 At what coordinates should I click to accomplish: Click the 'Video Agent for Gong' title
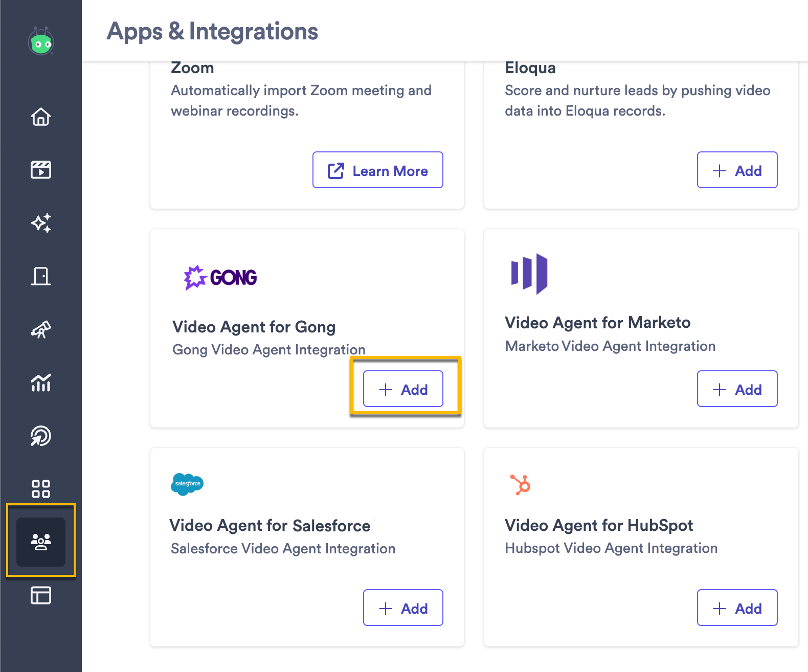(254, 327)
